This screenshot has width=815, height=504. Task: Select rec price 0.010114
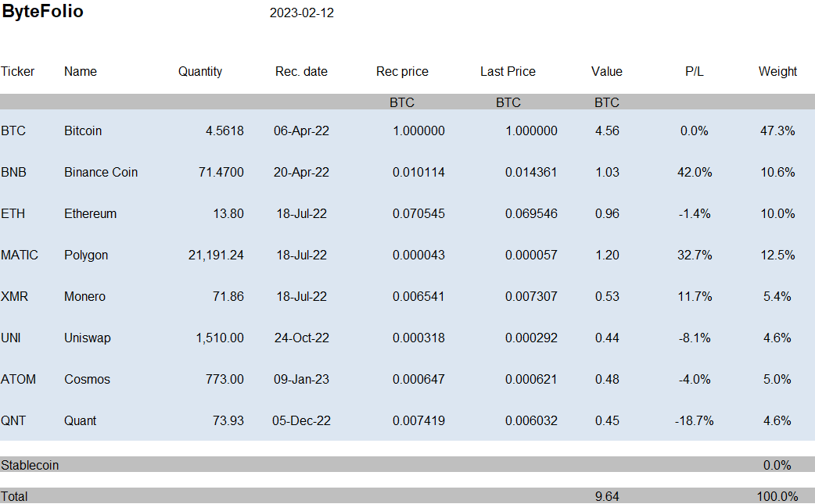click(x=418, y=173)
